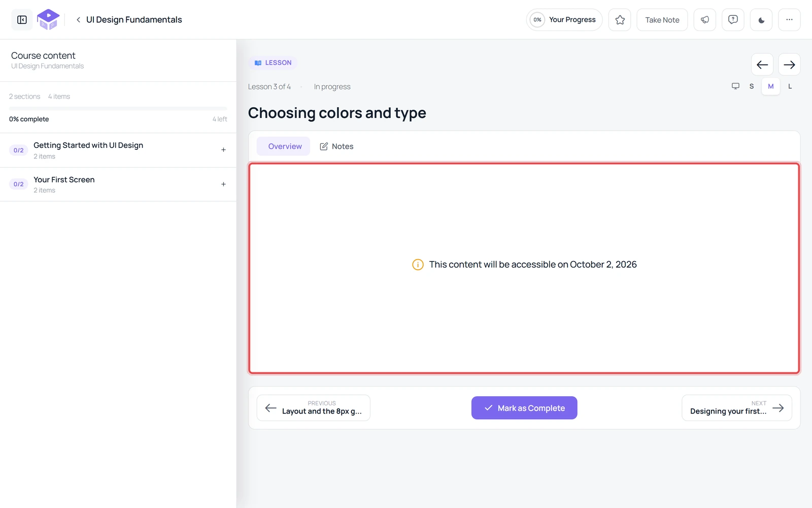Open the more options ellipsis menu
Image resolution: width=812 pixels, height=508 pixels.
(789, 20)
